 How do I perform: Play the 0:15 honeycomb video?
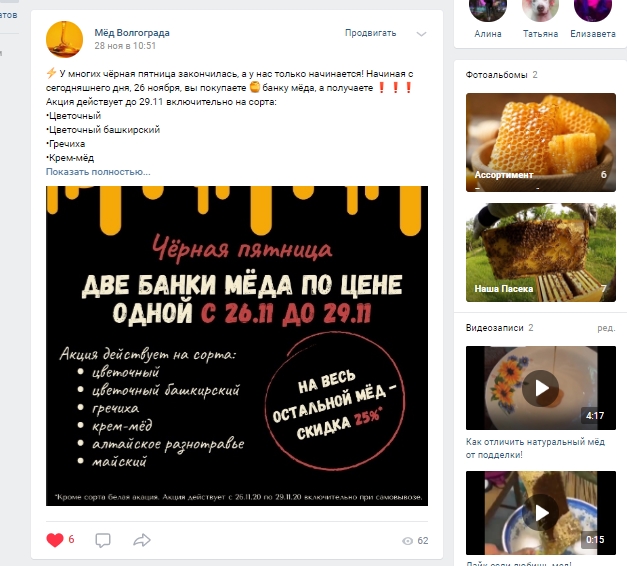tap(541, 513)
